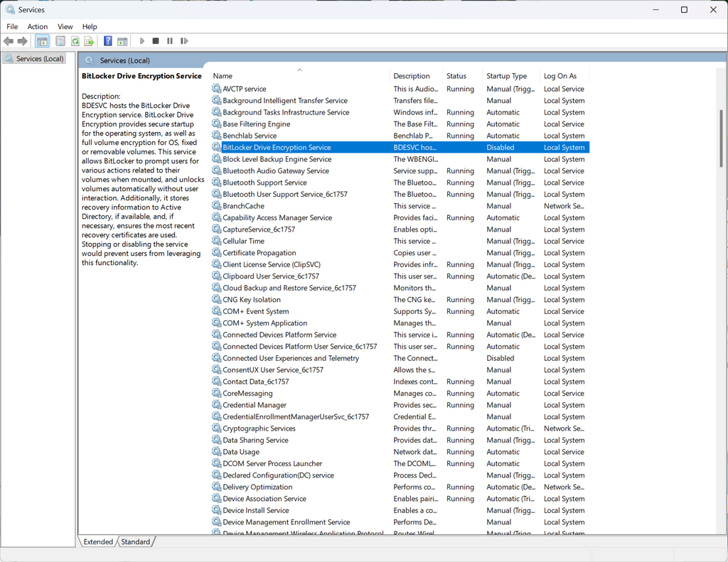728x562 pixels.
Task: Open the View menu
Action: coord(65,26)
